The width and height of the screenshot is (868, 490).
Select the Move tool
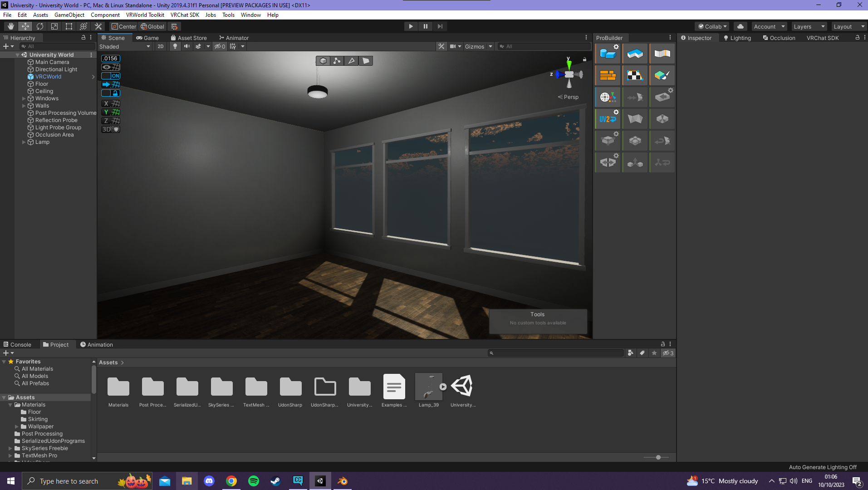coord(25,26)
